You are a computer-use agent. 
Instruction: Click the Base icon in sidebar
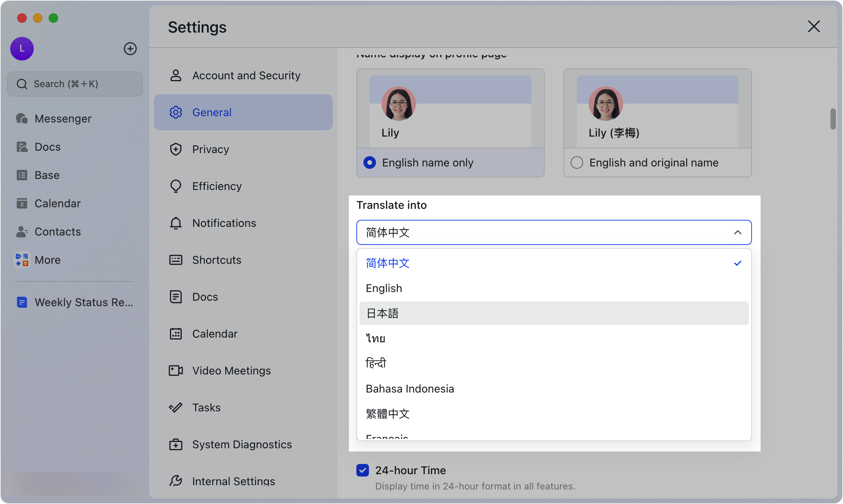pyautogui.click(x=22, y=175)
